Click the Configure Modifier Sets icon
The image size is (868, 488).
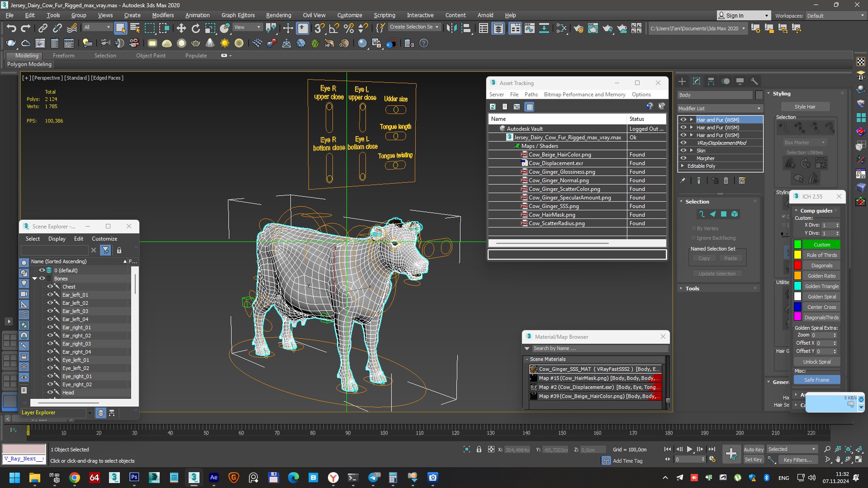[742, 180]
